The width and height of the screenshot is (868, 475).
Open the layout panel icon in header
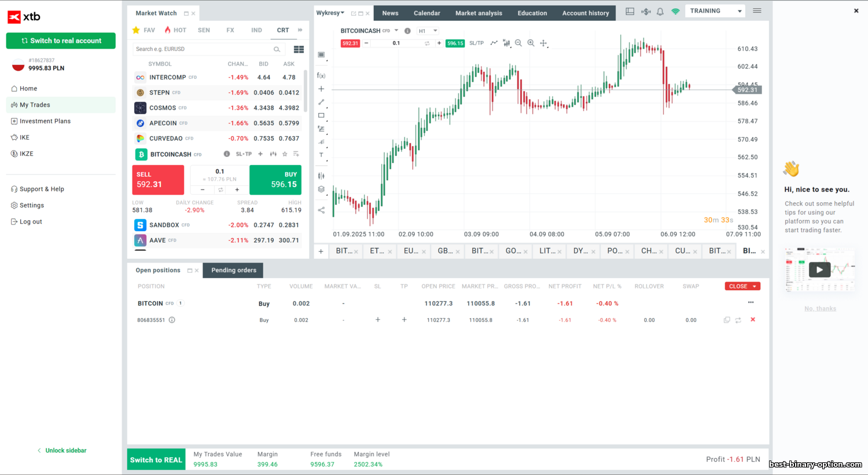630,12
